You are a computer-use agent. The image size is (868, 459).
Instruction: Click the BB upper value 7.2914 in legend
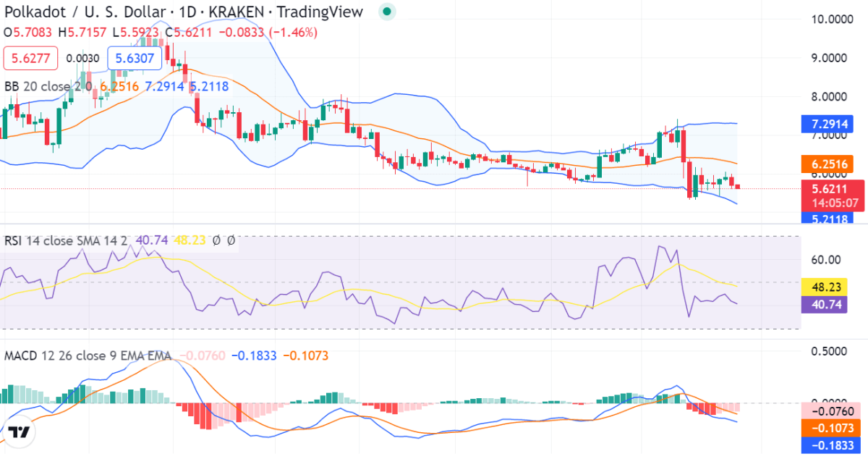[165, 86]
